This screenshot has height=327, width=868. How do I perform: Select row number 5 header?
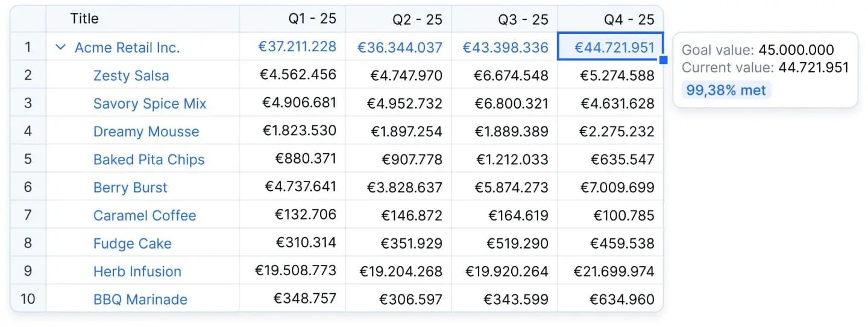28,160
